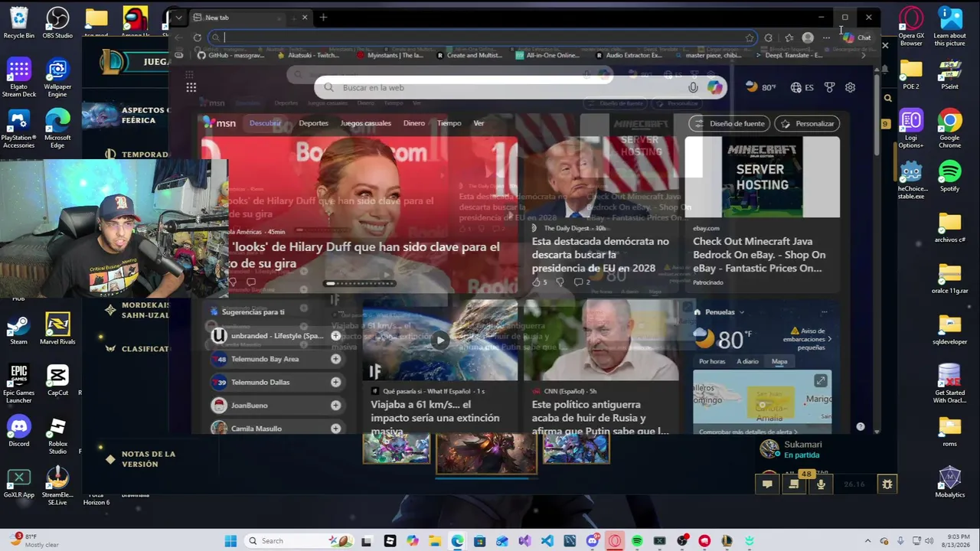Favorite this page with the star icon

(750, 37)
